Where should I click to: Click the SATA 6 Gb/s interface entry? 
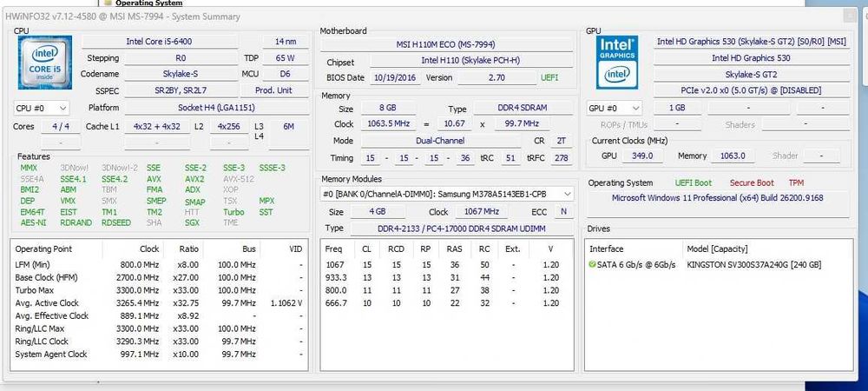[x=636, y=265]
